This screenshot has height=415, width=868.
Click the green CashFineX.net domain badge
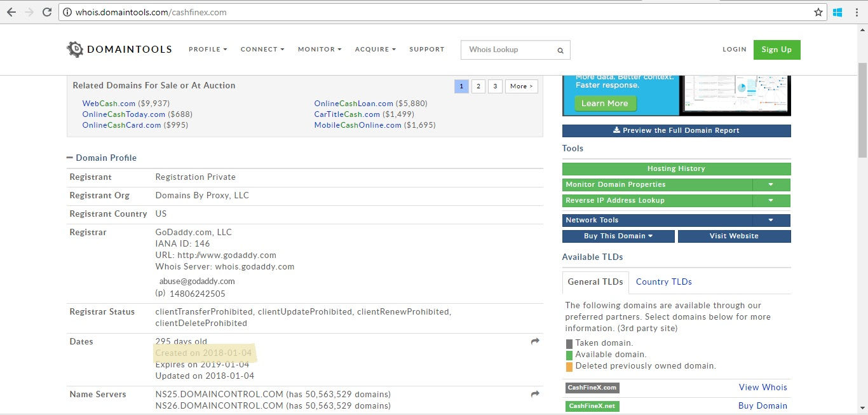592,406
